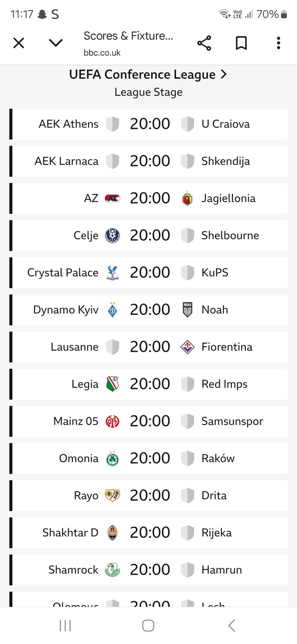Close the browser tab with X
The width and height of the screenshot is (297, 644).
click(19, 43)
